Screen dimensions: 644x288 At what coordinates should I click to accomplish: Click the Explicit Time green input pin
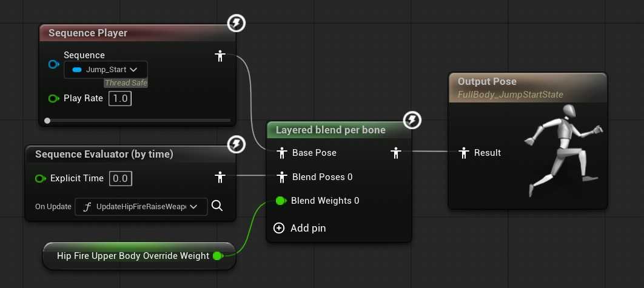coord(41,178)
